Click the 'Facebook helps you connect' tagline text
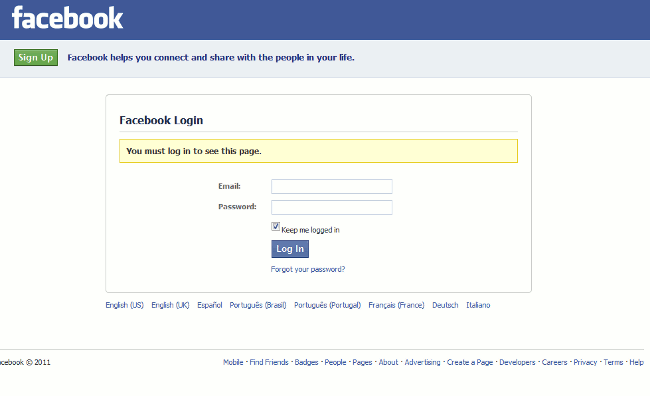650x396 pixels. point(211,57)
